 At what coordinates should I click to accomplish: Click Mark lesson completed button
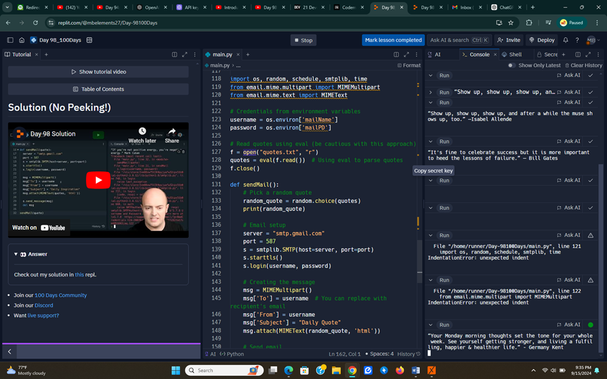coord(393,40)
